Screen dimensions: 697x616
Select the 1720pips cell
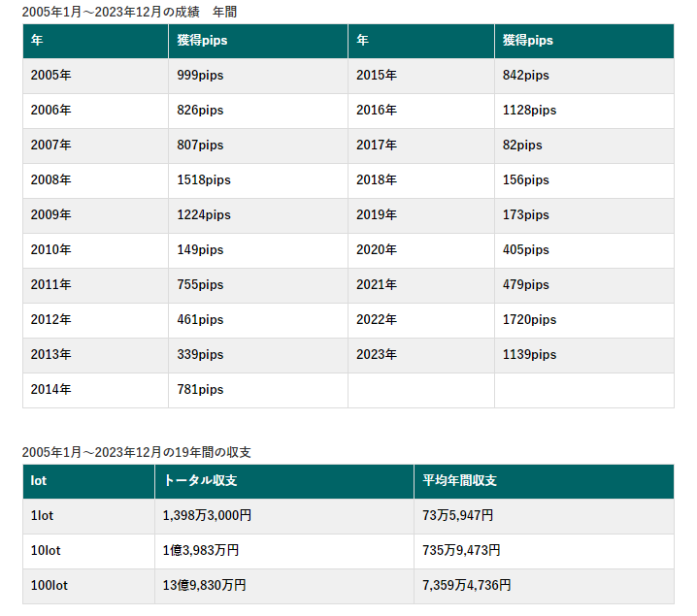[x=530, y=320]
